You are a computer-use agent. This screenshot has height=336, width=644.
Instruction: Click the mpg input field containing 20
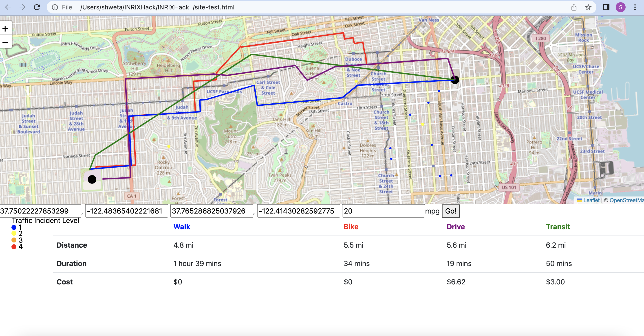[383, 211]
